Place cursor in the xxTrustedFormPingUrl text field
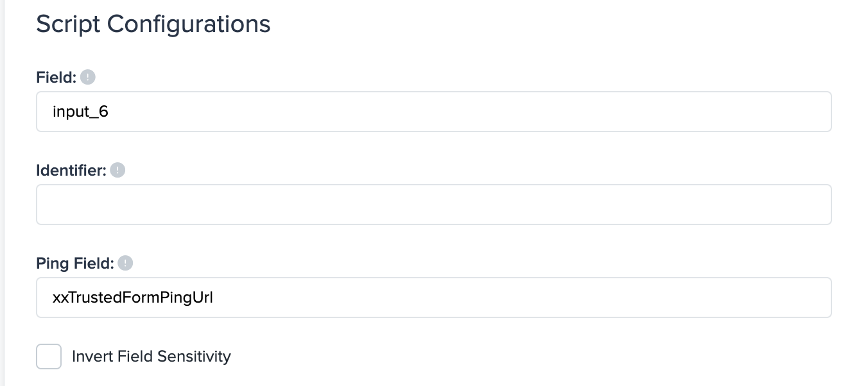This screenshot has height=386, width=868. click(x=433, y=298)
